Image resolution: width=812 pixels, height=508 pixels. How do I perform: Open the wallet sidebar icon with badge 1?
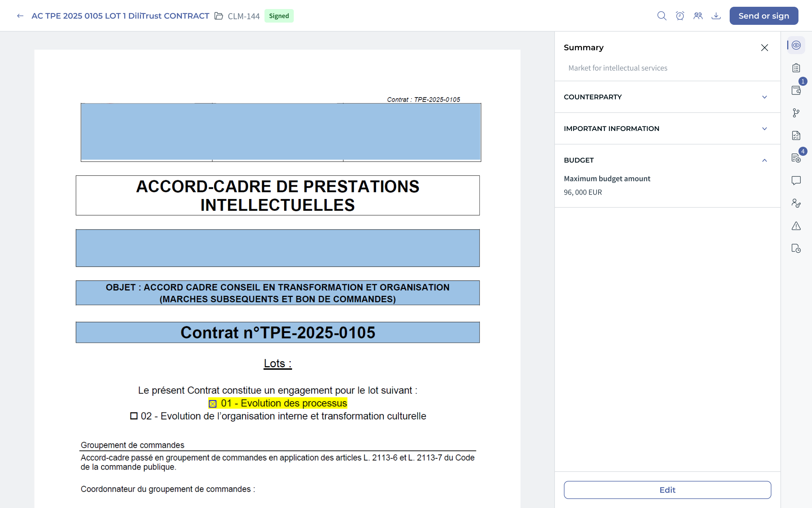pos(796,90)
